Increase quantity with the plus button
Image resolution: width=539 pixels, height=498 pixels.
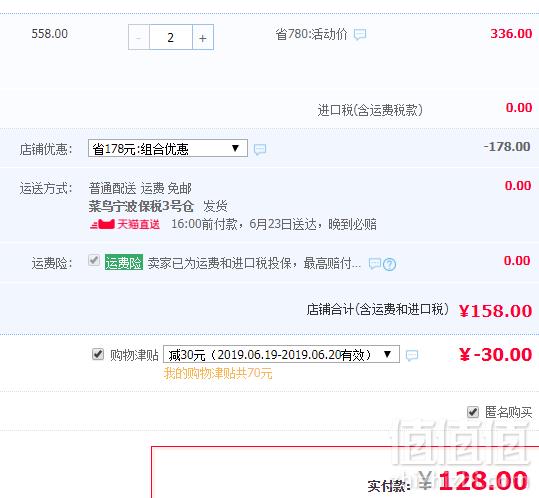coord(203,37)
